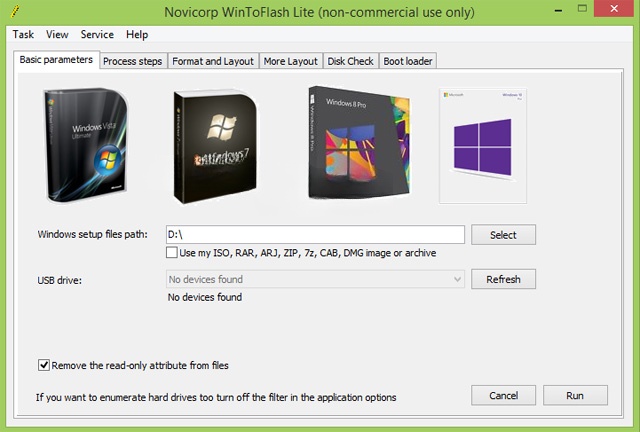Viewport: 640px width, 432px height.
Task: Open the Service menu
Action: pos(97,35)
